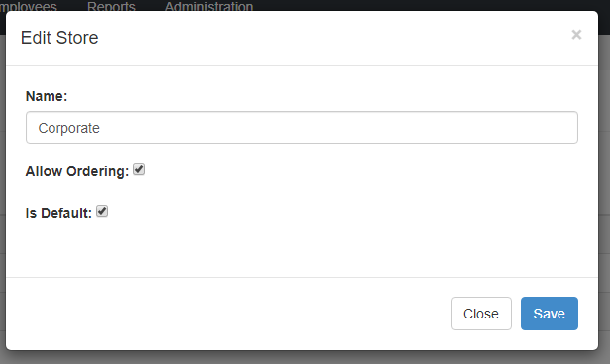Screen dimensions: 610x364
Task: Click the Is Default label text
Action: click(58, 213)
